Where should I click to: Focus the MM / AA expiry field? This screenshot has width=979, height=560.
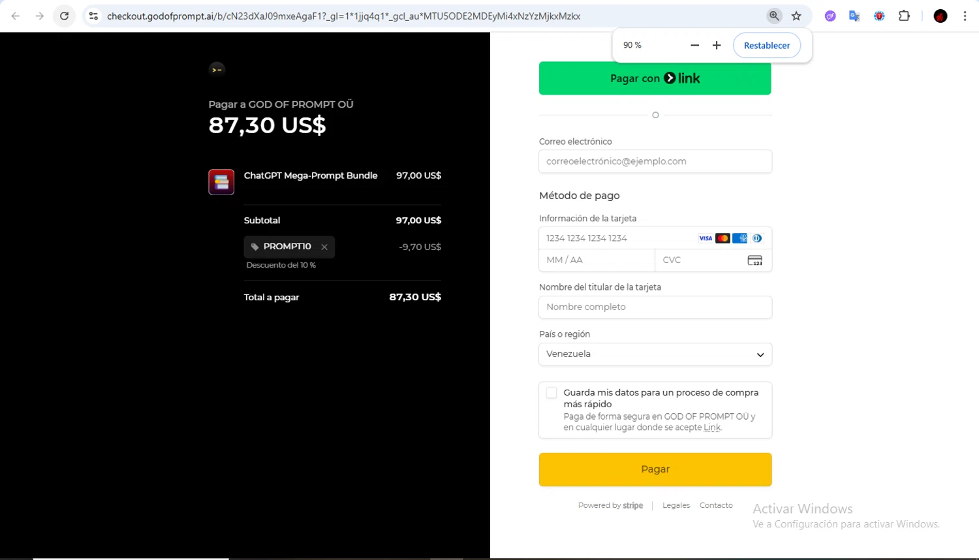597,260
